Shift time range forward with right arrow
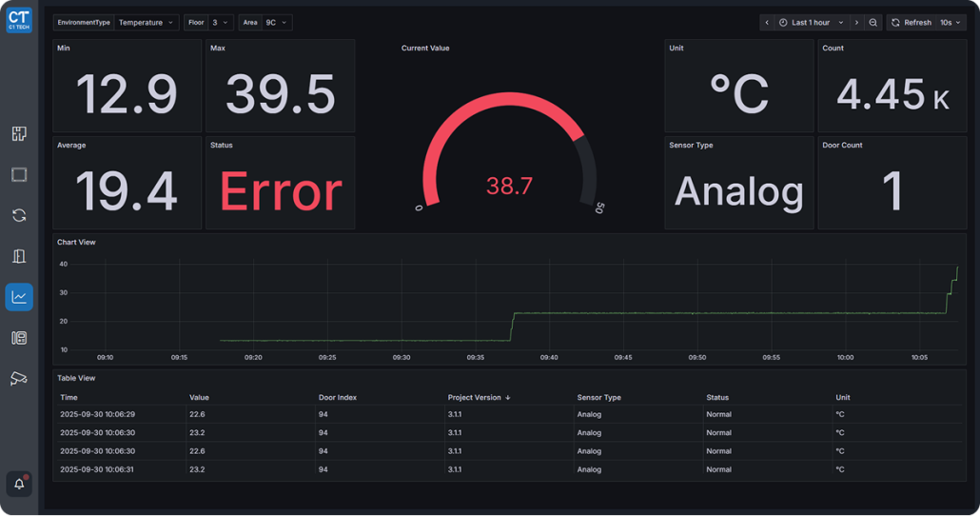Viewport: 980px width, 516px height. (x=856, y=23)
